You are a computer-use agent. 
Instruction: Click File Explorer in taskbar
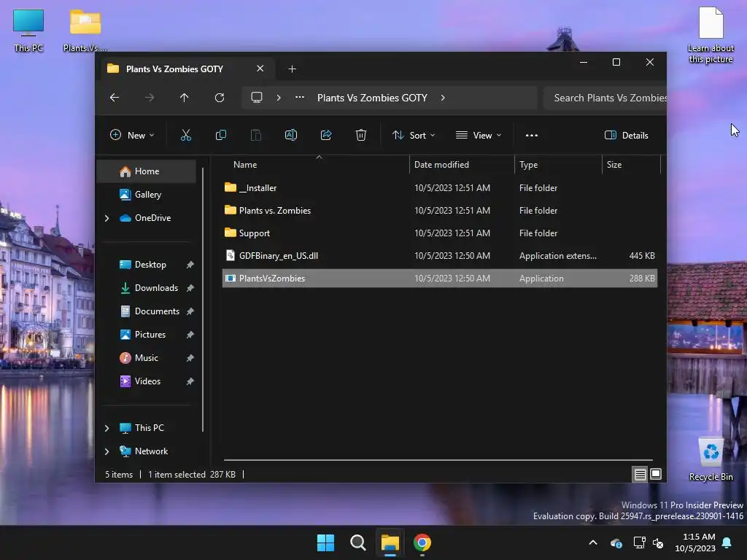(x=390, y=542)
